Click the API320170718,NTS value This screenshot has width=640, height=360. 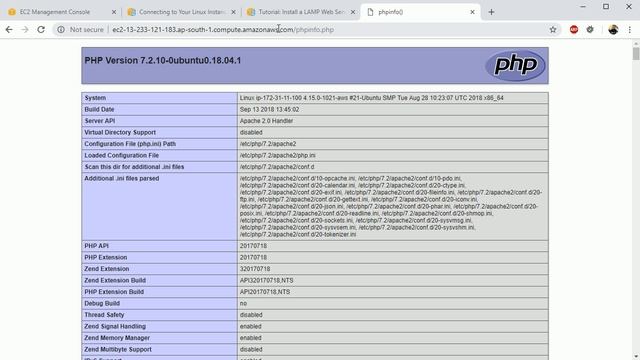pos(267,280)
